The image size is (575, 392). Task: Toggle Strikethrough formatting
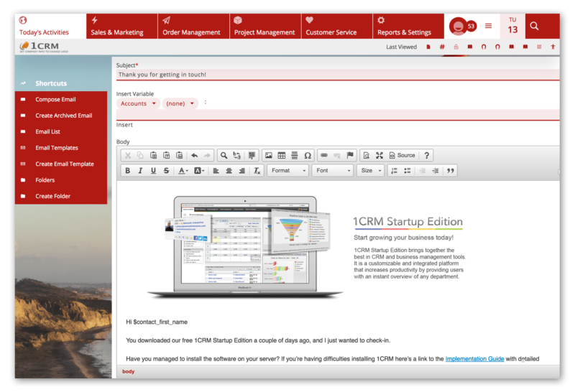click(166, 171)
